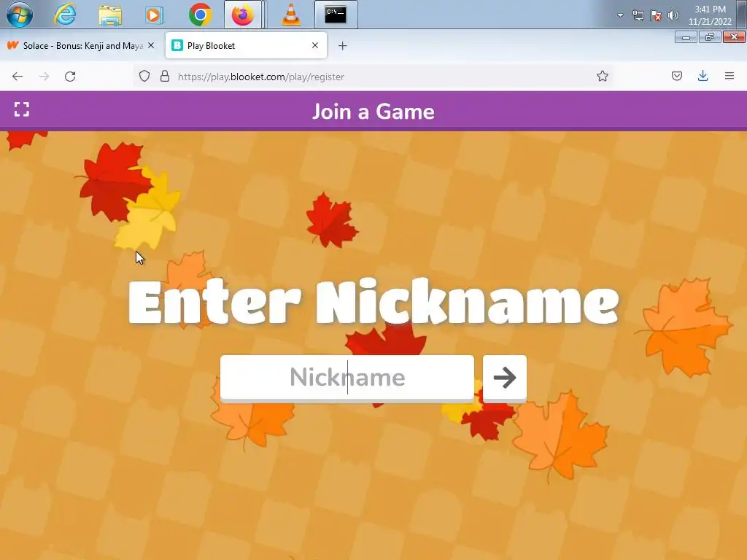This screenshot has width=747, height=560.
Task: Open the Windows Start orb
Action: click(20, 15)
